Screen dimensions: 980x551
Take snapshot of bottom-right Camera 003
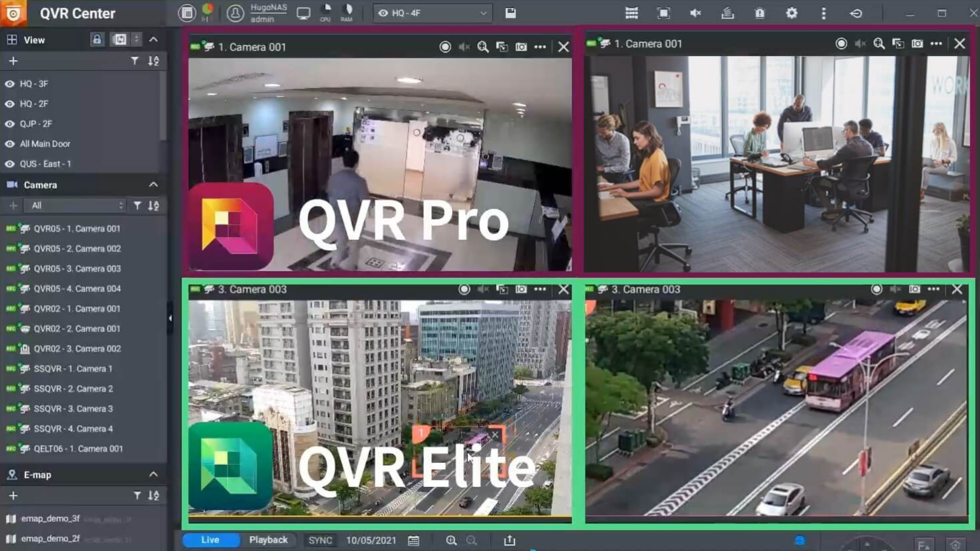click(915, 289)
